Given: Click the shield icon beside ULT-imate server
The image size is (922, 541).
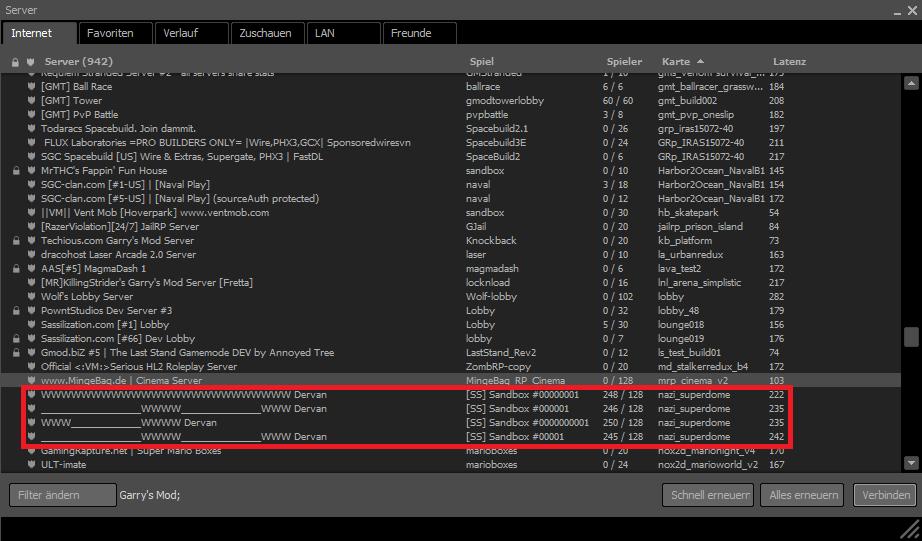Looking at the screenshot, I should click(x=31, y=465).
